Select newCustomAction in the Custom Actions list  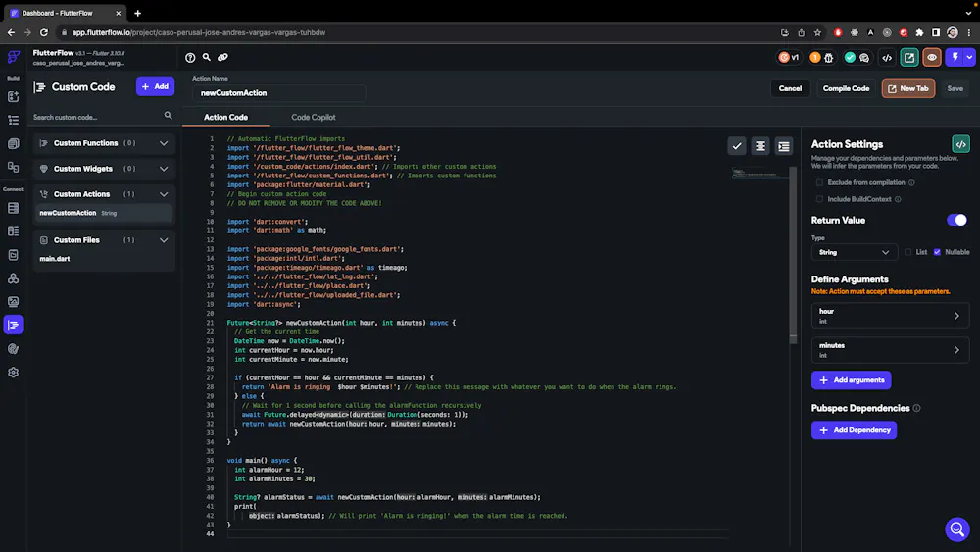point(104,213)
